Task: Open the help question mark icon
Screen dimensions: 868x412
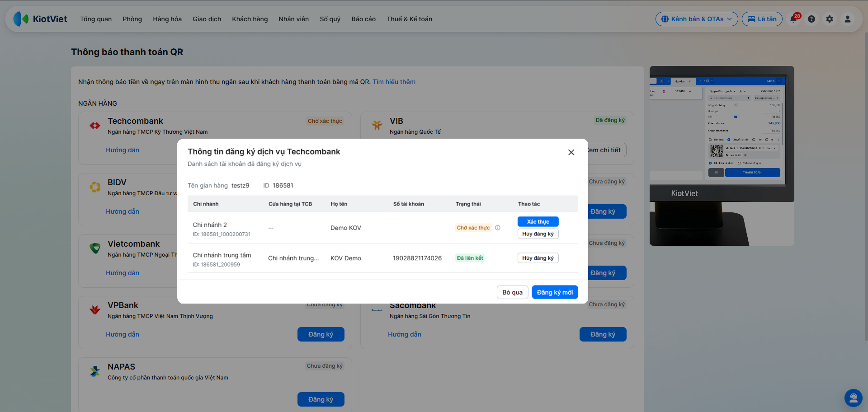Action: click(811, 19)
